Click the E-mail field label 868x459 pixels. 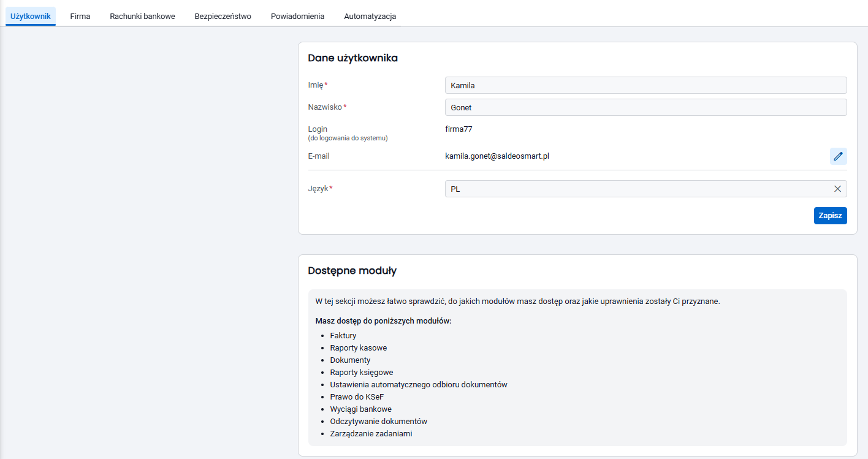point(319,156)
